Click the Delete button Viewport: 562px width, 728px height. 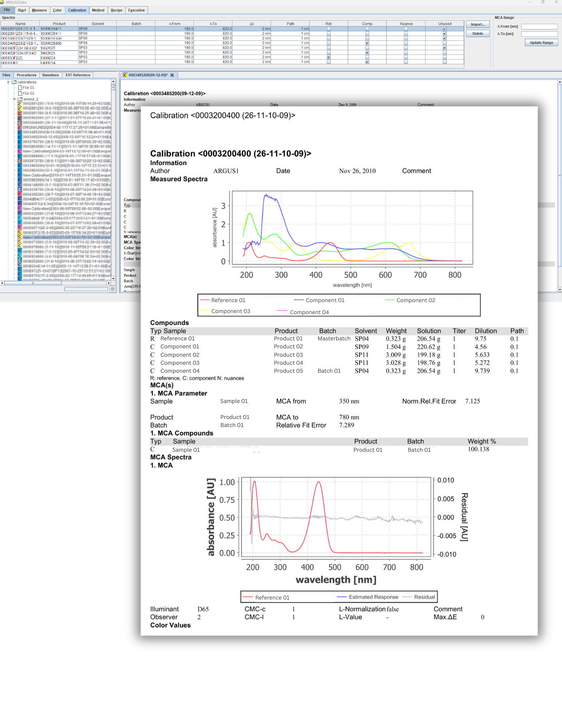point(478,33)
